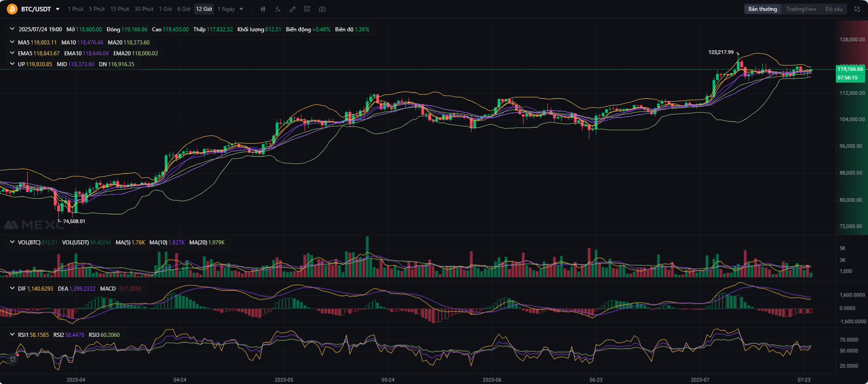Click EMA20 value 118,000.02
Viewport: 868px width, 384px height.
point(145,53)
